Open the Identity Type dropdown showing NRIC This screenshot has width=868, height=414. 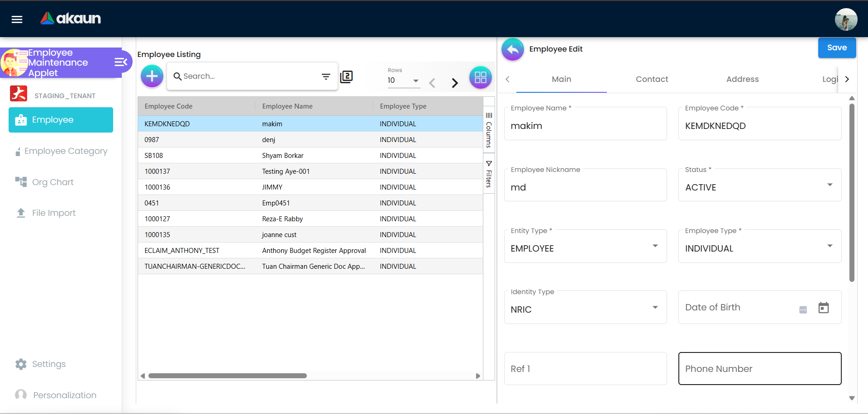(x=655, y=307)
